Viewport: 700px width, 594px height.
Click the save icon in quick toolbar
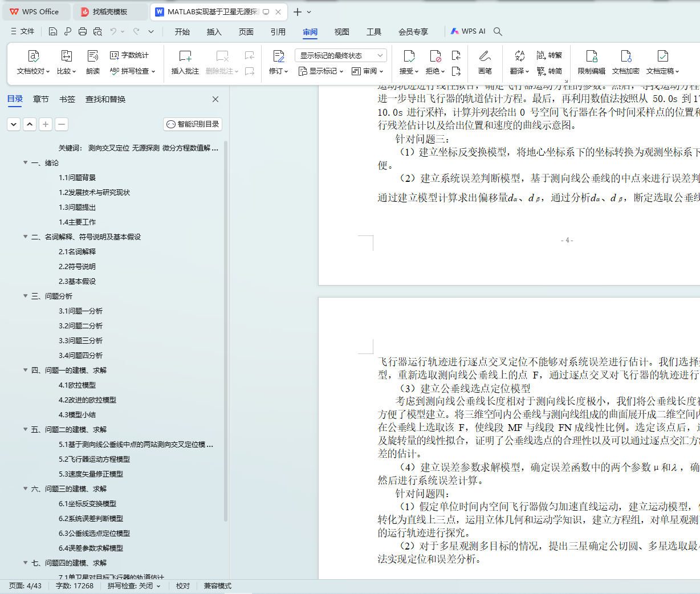53,31
